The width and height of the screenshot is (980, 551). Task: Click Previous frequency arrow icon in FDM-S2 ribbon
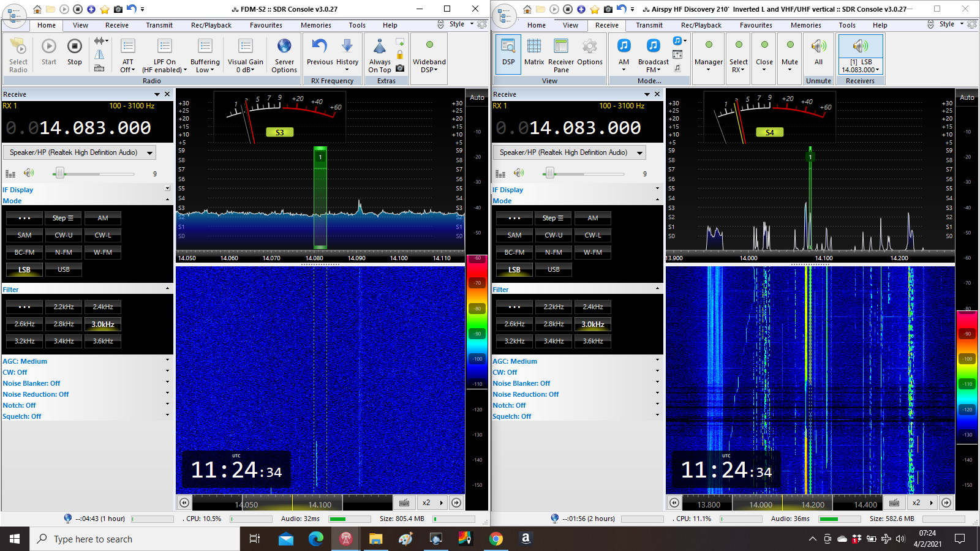point(320,47)
